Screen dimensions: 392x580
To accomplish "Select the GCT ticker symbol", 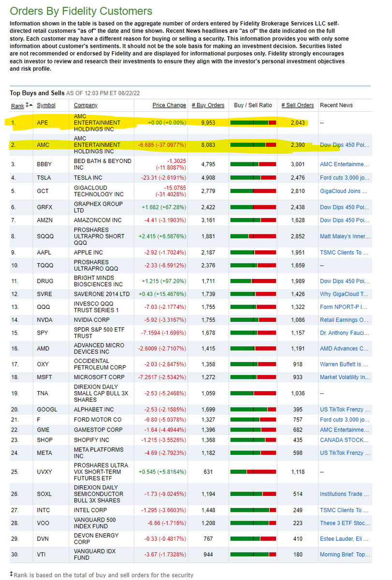I will coord(43,191).
